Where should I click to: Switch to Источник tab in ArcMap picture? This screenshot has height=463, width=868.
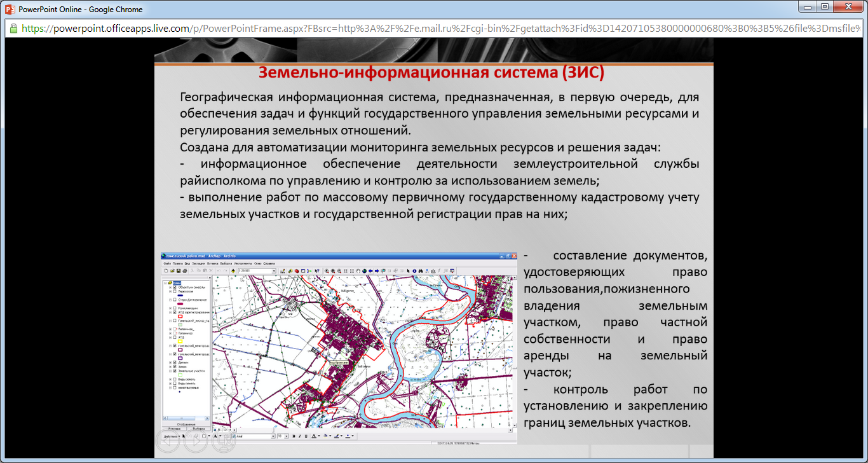click(174, 429)
